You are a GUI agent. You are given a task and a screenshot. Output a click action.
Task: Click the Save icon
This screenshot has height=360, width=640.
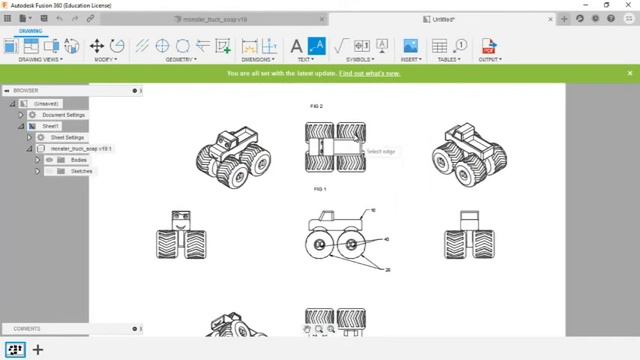[x=44, y=18]
